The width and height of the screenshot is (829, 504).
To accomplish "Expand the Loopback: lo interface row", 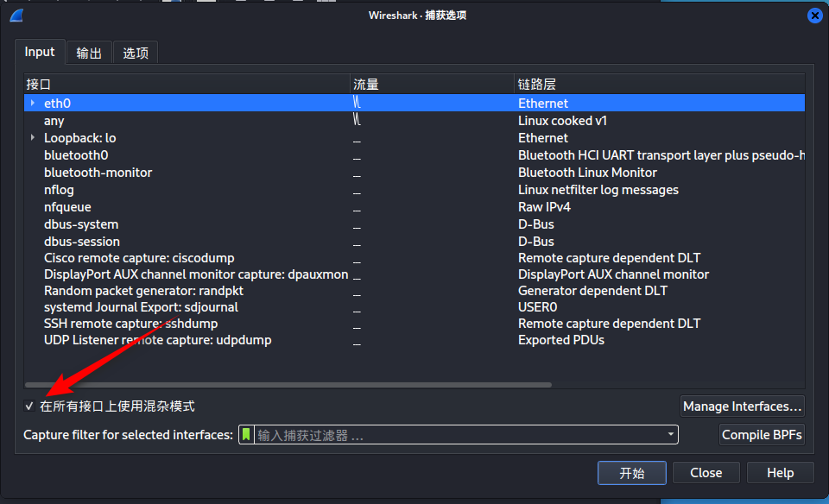I will [33, 138].
